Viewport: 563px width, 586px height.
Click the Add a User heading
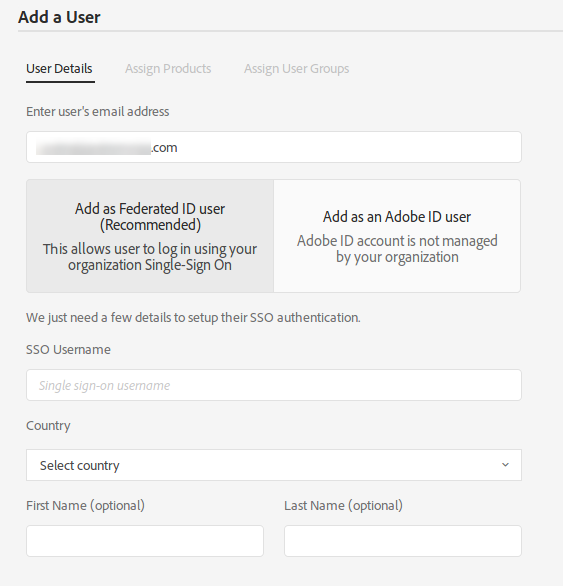[x=59, y=17]
